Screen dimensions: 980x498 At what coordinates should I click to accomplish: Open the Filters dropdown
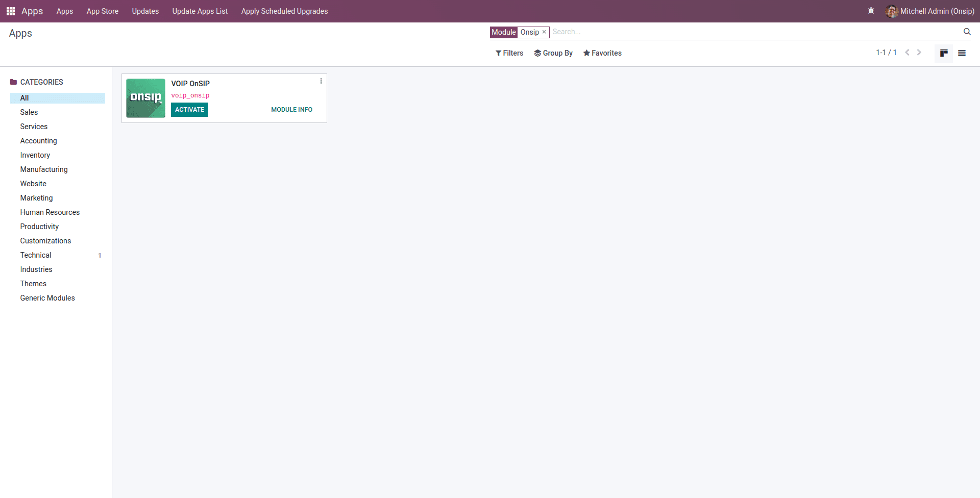point(509,53)
